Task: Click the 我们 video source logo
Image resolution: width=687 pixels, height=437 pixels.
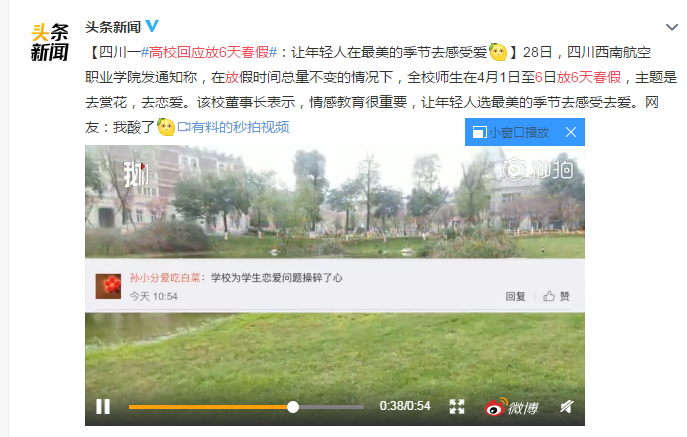Action: point(136,174)
